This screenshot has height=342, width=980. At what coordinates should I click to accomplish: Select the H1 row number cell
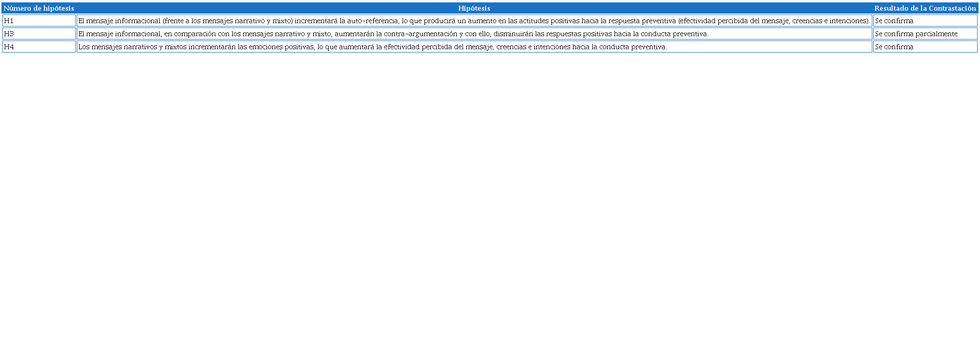39,21
